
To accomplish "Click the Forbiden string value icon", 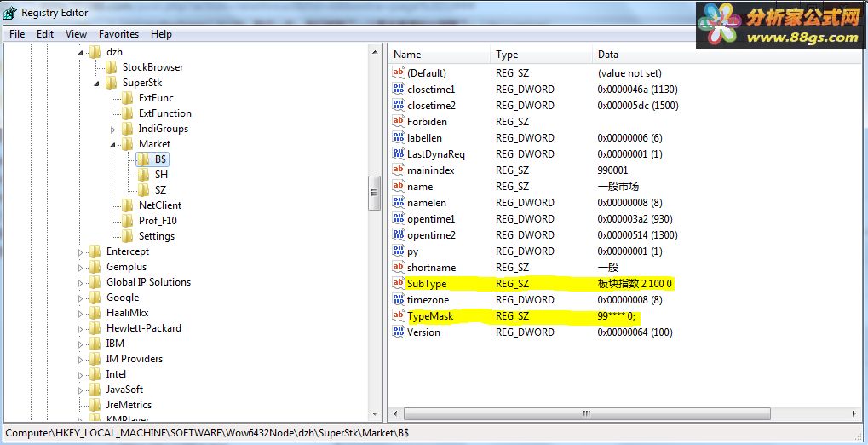I will (398, 121).
